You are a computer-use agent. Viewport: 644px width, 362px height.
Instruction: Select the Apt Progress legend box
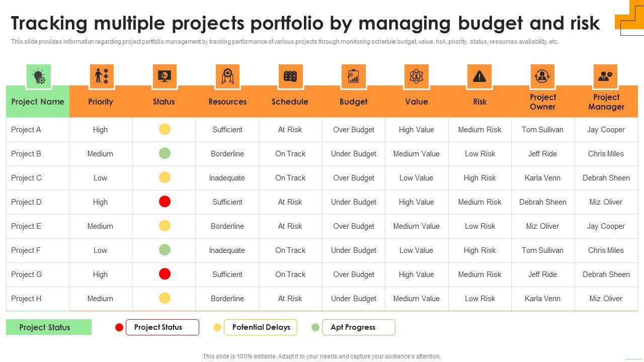click(x=358, y=327)
